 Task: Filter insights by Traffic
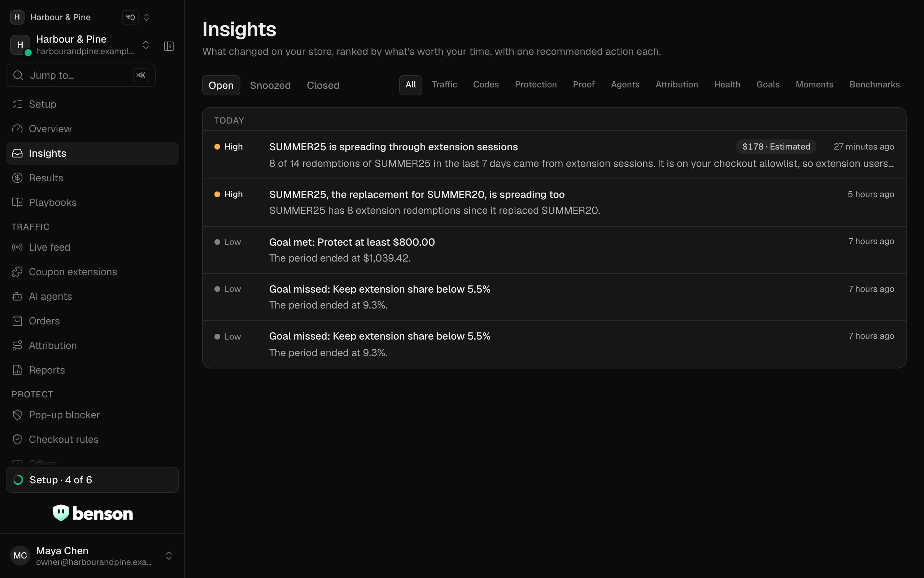444,85
